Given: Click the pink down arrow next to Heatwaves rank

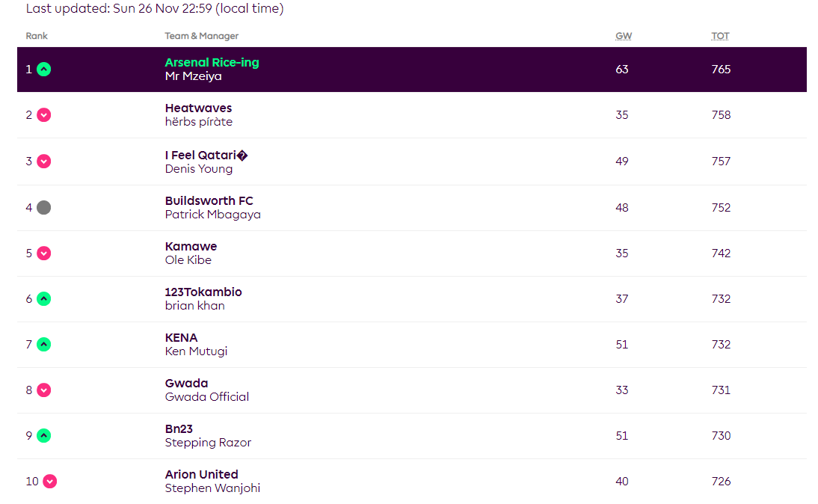Looking at the screenshot, I should click(x=44, y=114).
